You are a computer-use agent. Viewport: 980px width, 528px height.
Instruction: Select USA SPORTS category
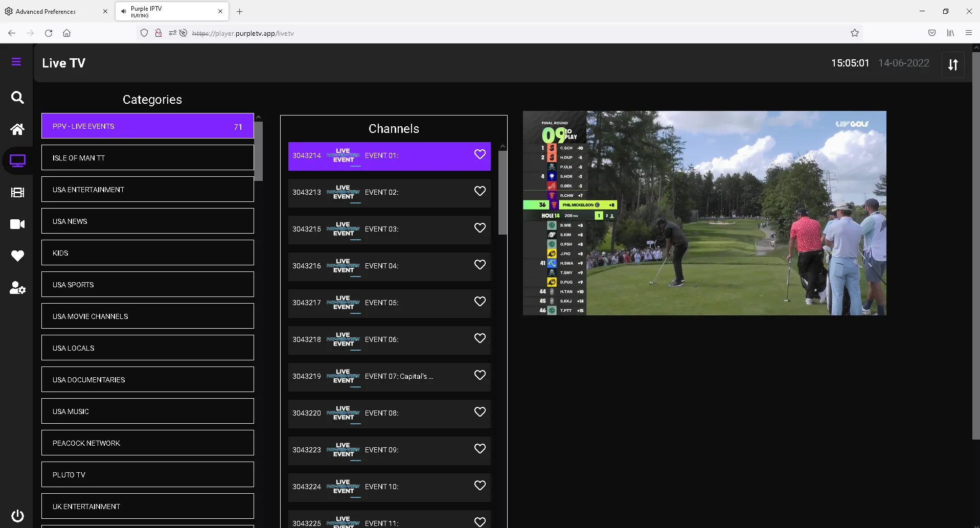(148, 284)
